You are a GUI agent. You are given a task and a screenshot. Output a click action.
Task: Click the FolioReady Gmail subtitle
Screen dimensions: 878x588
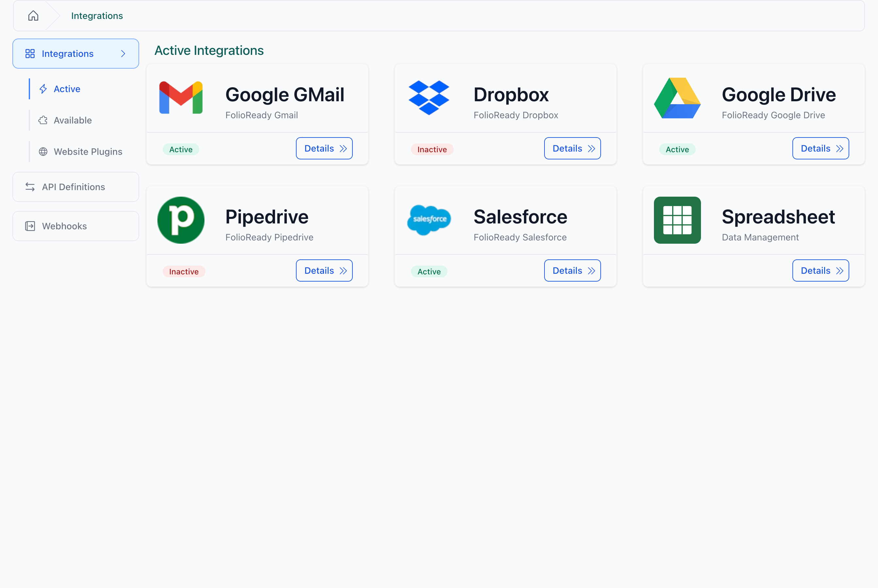[262, 115]
